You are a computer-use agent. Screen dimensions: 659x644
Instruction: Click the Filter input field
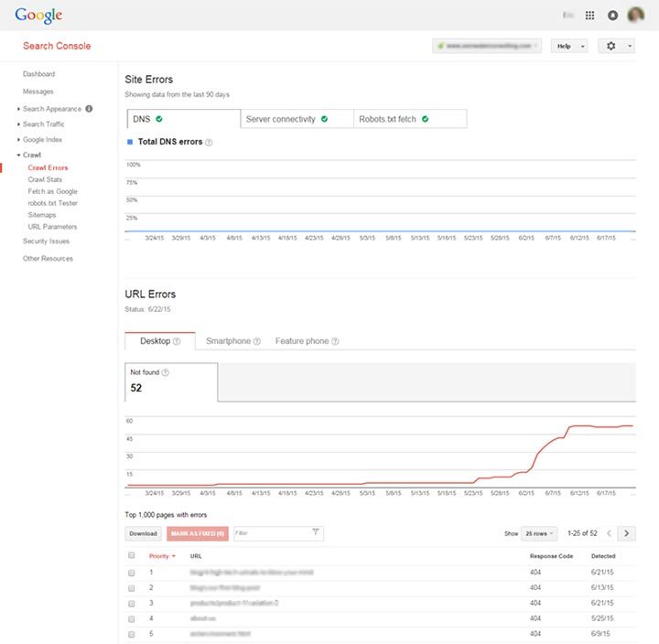(272, 533)
